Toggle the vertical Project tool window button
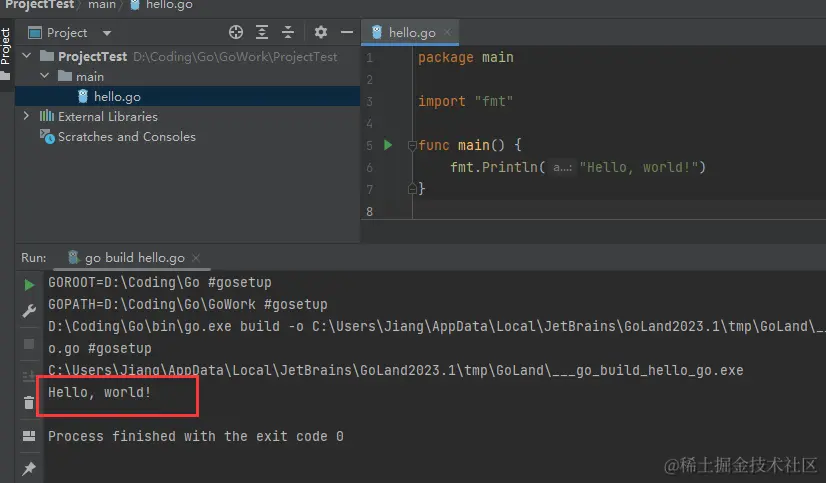826x483 pixels. pyautogui.click(x=6, y=54)
